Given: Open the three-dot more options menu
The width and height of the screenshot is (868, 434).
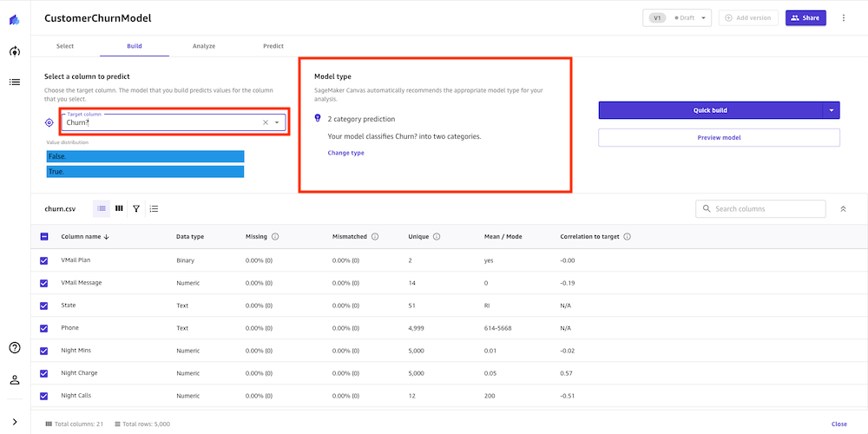Looking at the screenshot, I should 844,17.
